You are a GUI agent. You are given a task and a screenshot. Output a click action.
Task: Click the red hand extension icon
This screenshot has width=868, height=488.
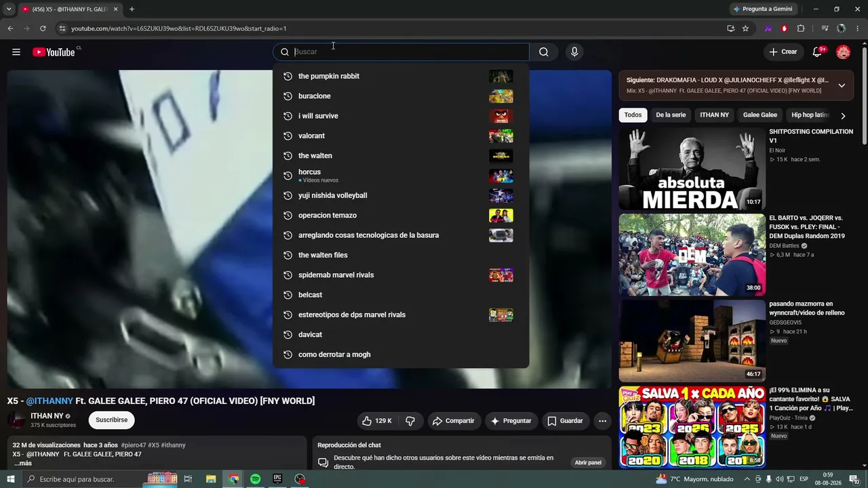(785, 28)
